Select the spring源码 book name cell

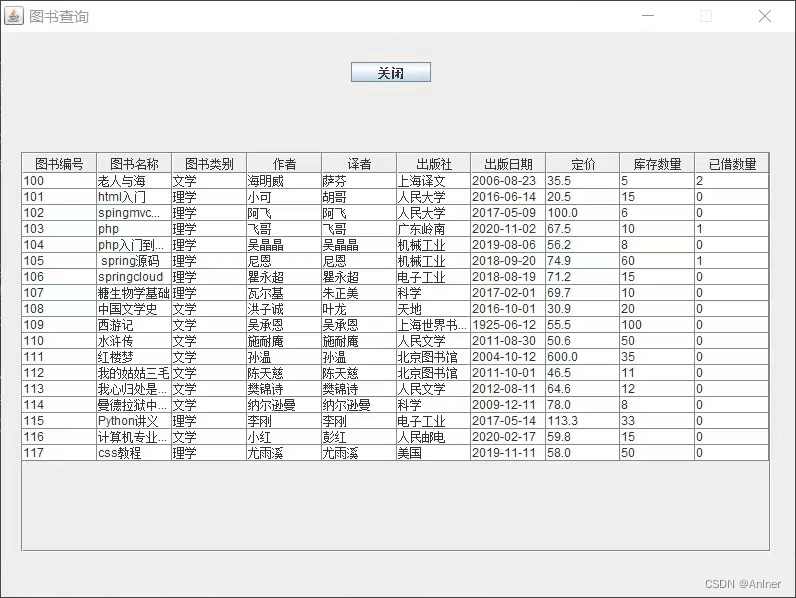[134, 261]
